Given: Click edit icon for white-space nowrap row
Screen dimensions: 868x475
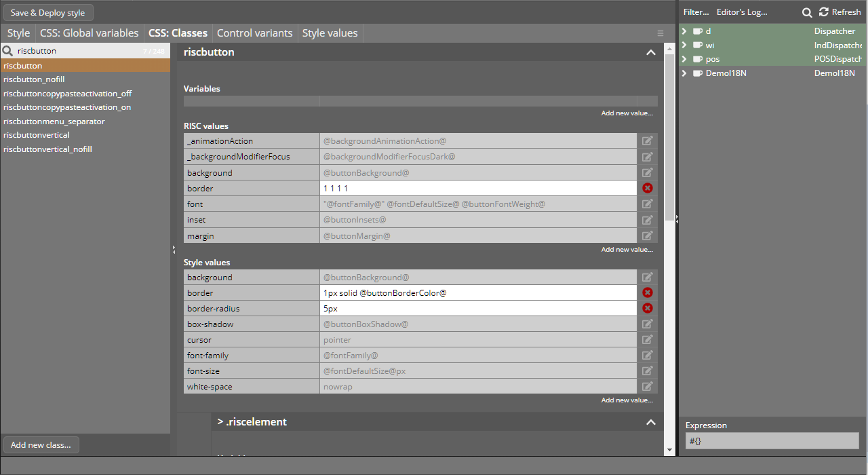Looking at the screenshot, I should pos(648,387).
